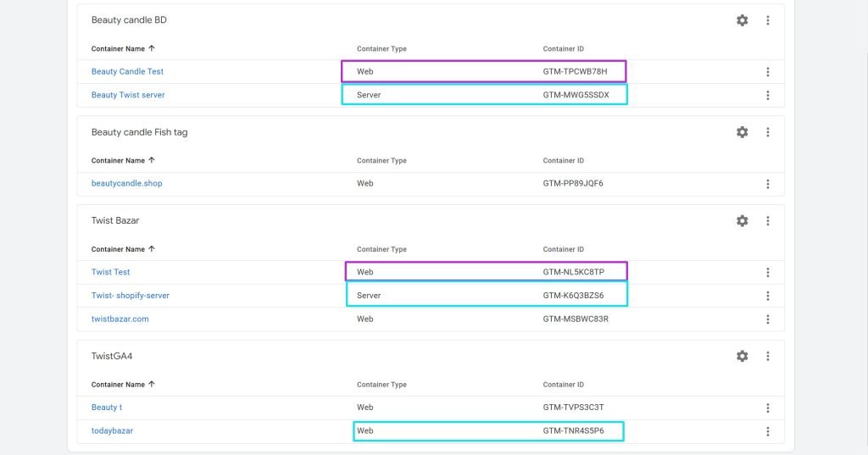Open the Twist Test container
The height and width of the screenshot is (455, 868).
click(x=110, y=272)
